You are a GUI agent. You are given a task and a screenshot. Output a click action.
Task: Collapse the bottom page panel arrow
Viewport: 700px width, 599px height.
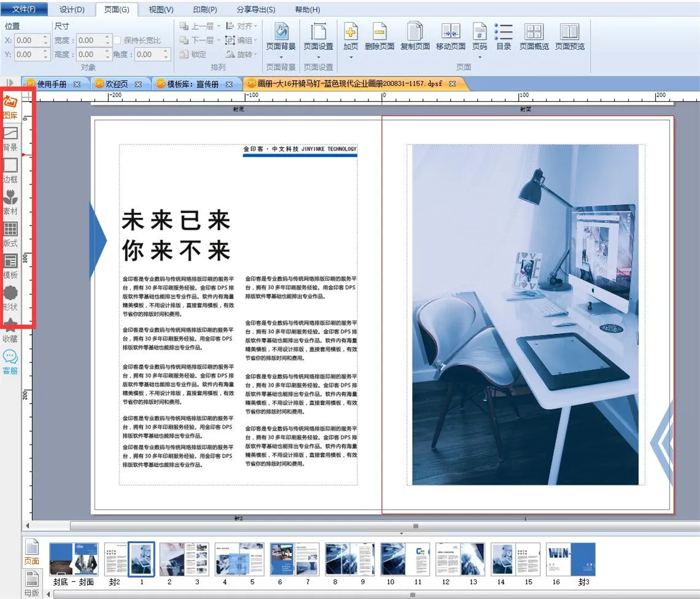click(402, 533)
